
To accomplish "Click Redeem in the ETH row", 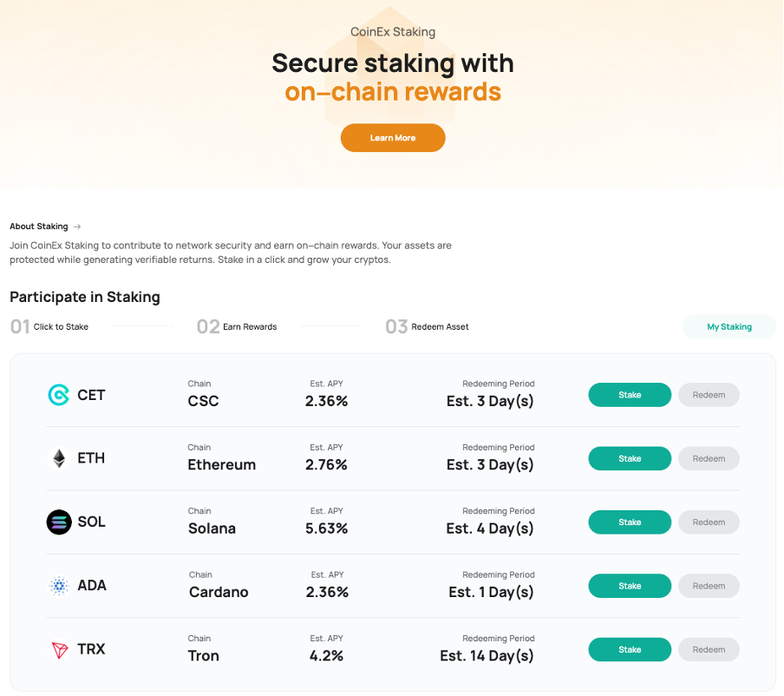I will click(709, 458).
